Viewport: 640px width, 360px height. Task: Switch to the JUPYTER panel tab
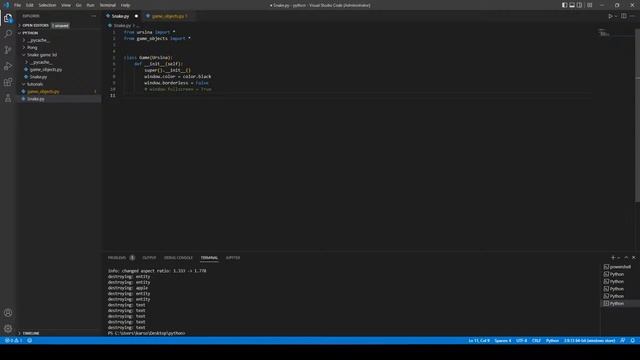(x=233, y=258)
